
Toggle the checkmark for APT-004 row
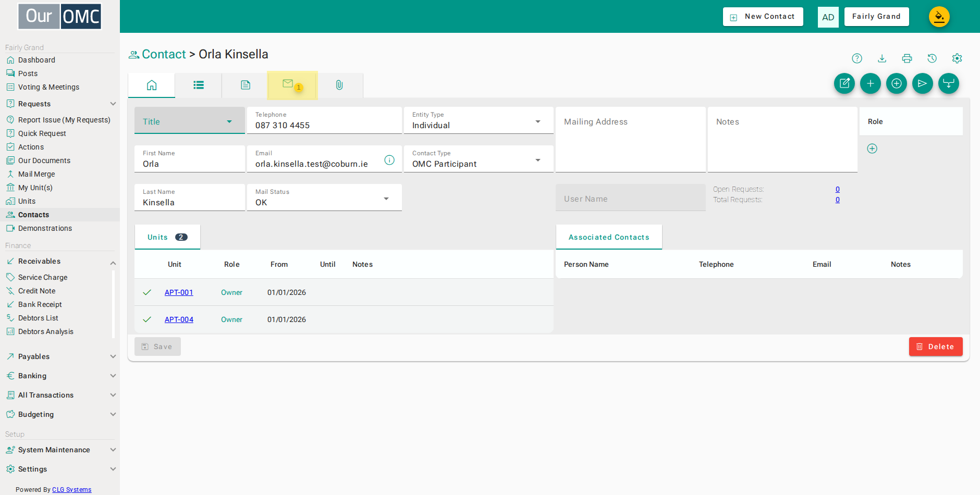click(147, 319)
